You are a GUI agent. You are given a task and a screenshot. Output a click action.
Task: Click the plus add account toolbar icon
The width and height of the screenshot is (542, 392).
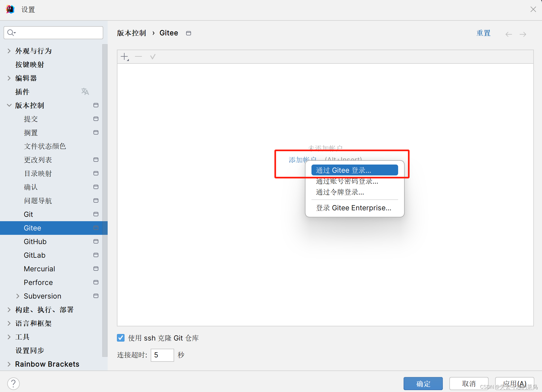click(125, 57)
